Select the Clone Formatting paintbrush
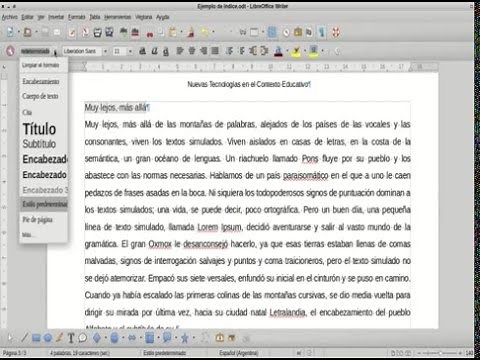The image size is (480, 360). [x=191, y=32]
